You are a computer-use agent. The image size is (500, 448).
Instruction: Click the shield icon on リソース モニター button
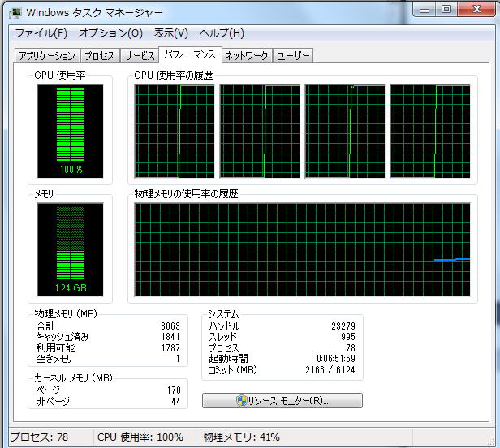[242, 401]
